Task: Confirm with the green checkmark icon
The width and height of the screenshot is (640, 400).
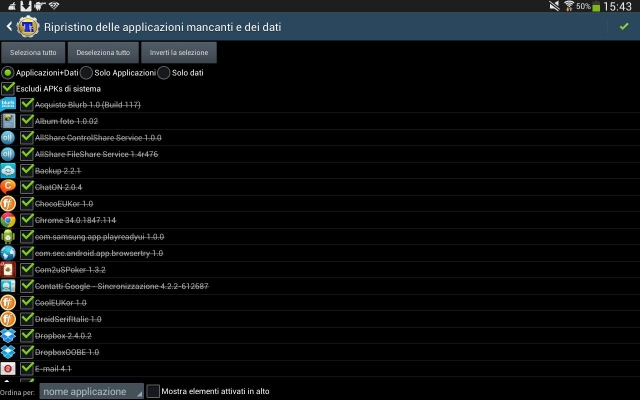Action: [624, 27]
